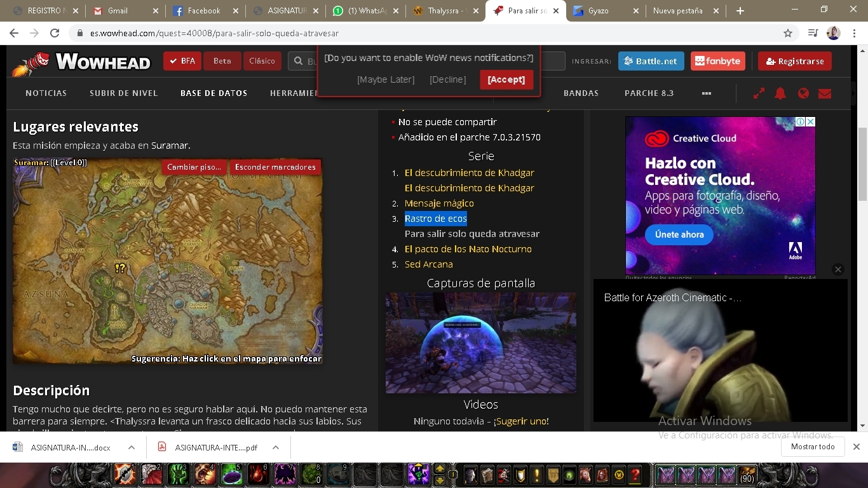
Task: Toggle full-width layout with red arrows icon
Action: coord(759,93)
